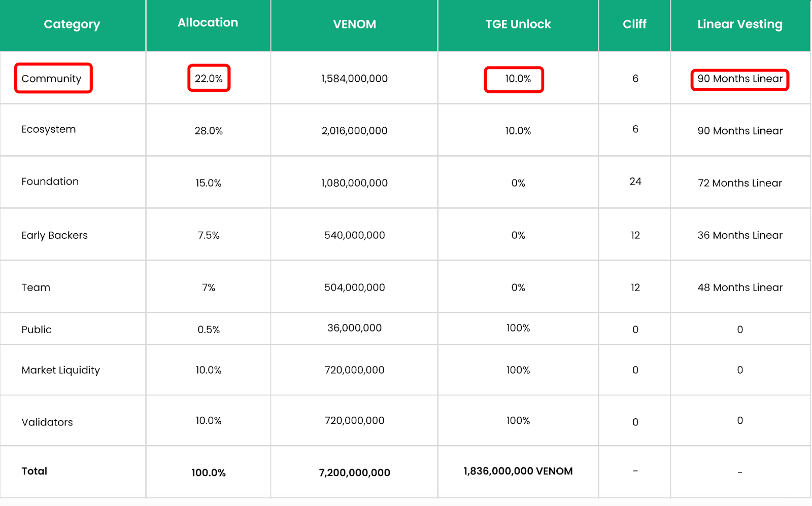
Task: Click the TGE Unlock column header
Action: 518,24
